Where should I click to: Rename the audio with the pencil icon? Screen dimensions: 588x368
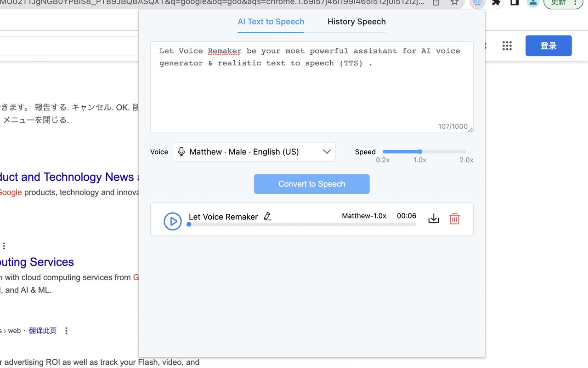(x=268, y=217)
